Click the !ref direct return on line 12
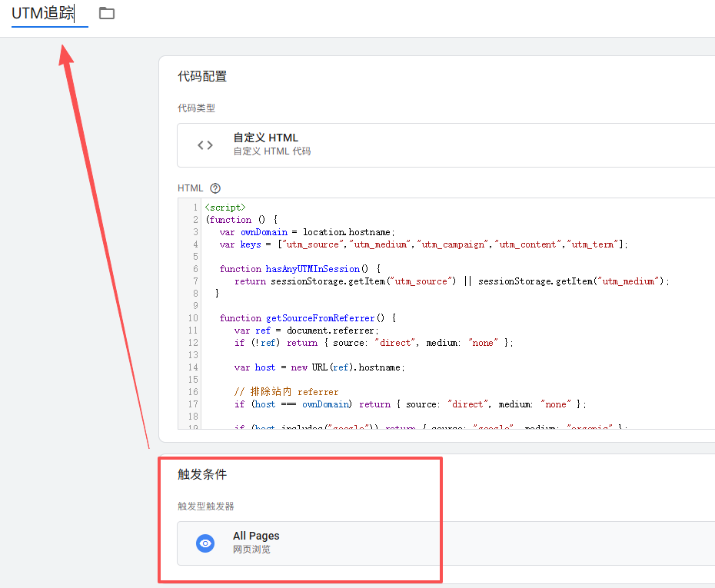The width and height of the screenshot is (715, 588). point(374,343)
